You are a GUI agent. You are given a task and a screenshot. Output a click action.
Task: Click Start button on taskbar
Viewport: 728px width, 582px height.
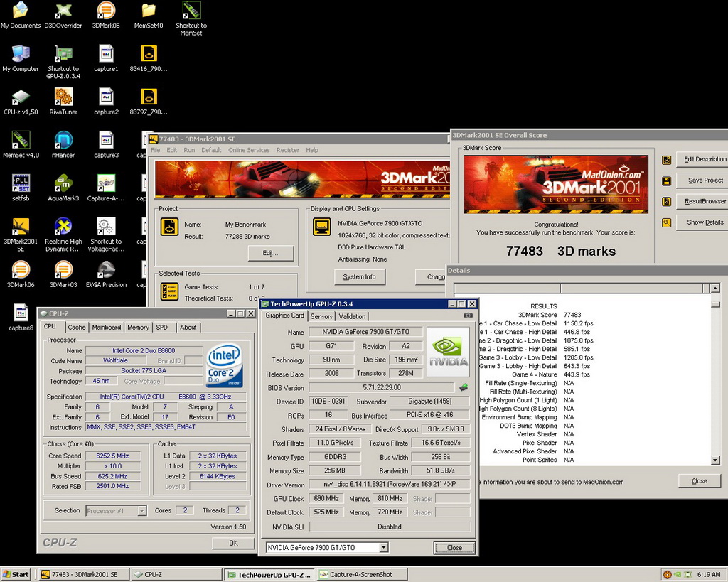[16, 575]
